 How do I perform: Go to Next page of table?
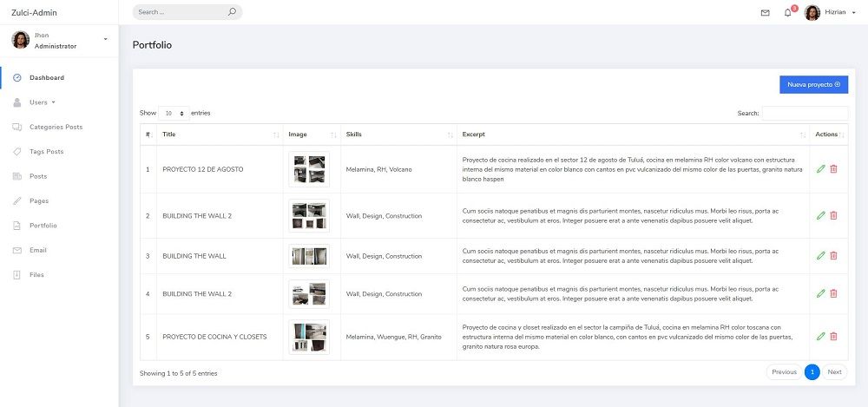[834, 372]
